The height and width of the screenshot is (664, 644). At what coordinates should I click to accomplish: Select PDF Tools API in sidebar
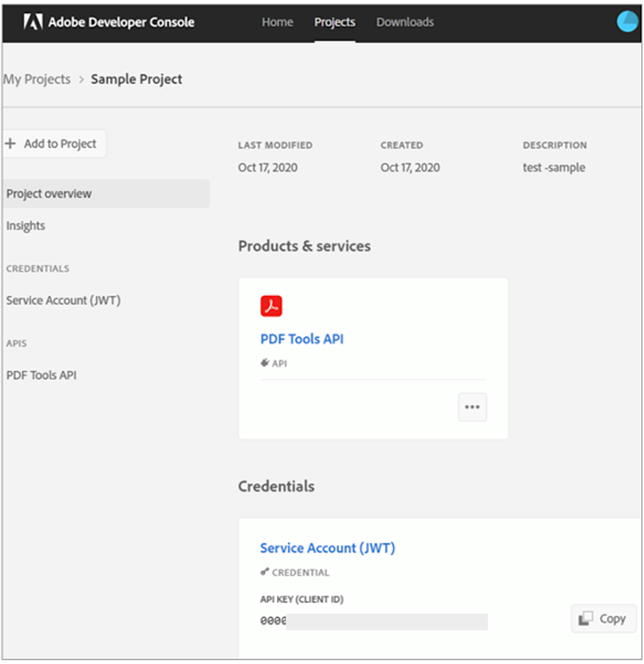click(42, 375)
